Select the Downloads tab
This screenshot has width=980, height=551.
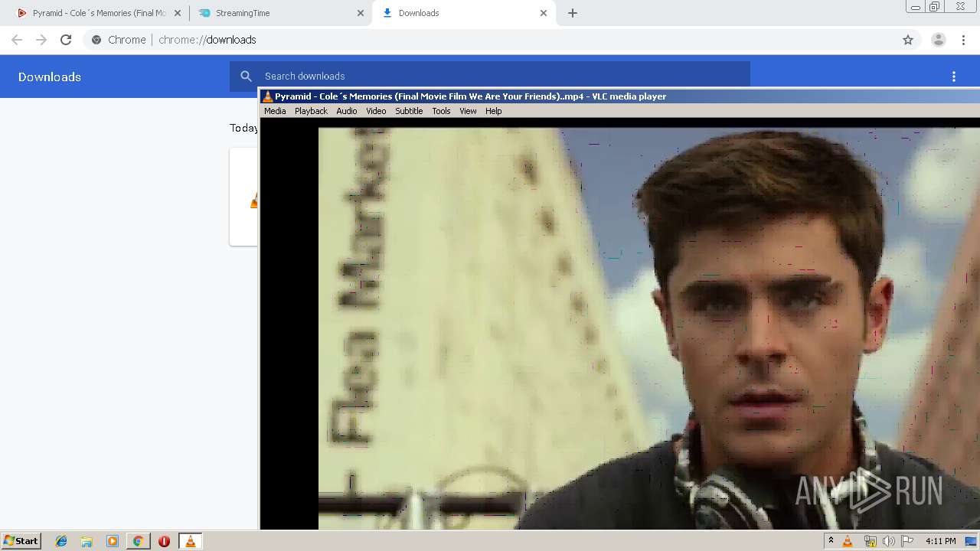(463, 13)
